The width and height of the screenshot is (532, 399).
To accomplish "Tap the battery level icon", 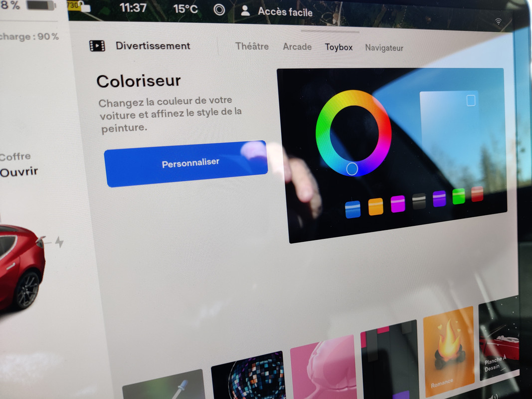I will 41,5.
